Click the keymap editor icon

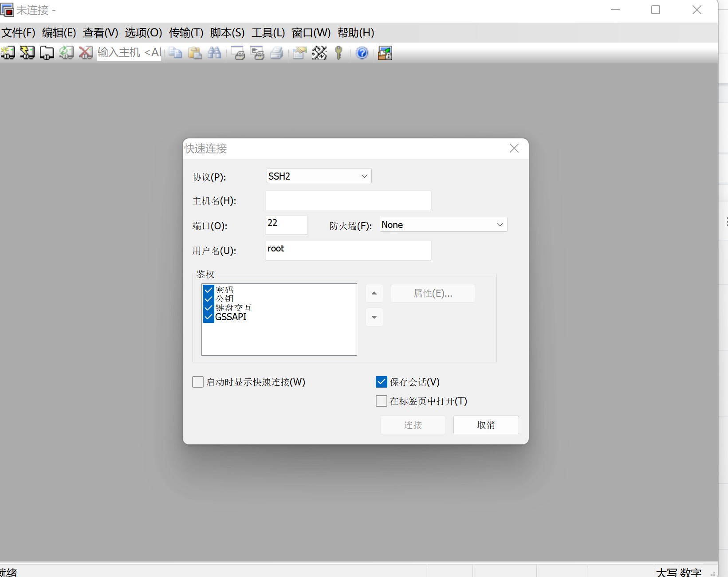[319, 53]
